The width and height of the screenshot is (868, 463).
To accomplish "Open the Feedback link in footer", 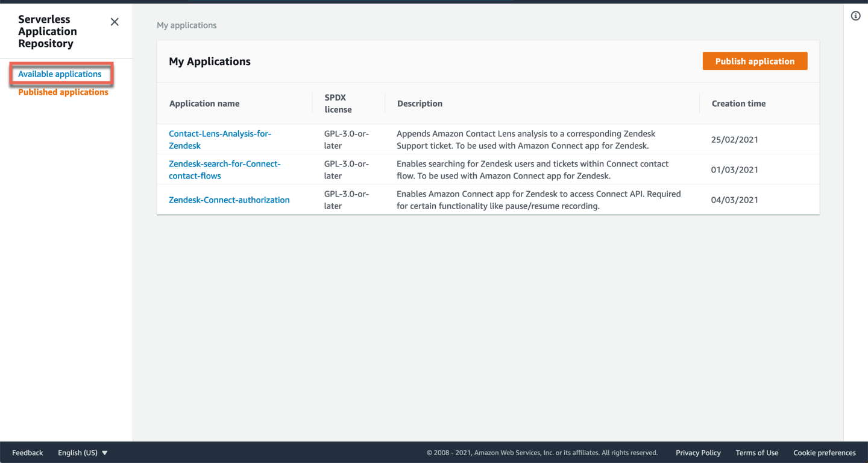I will (x=28, y=453).
